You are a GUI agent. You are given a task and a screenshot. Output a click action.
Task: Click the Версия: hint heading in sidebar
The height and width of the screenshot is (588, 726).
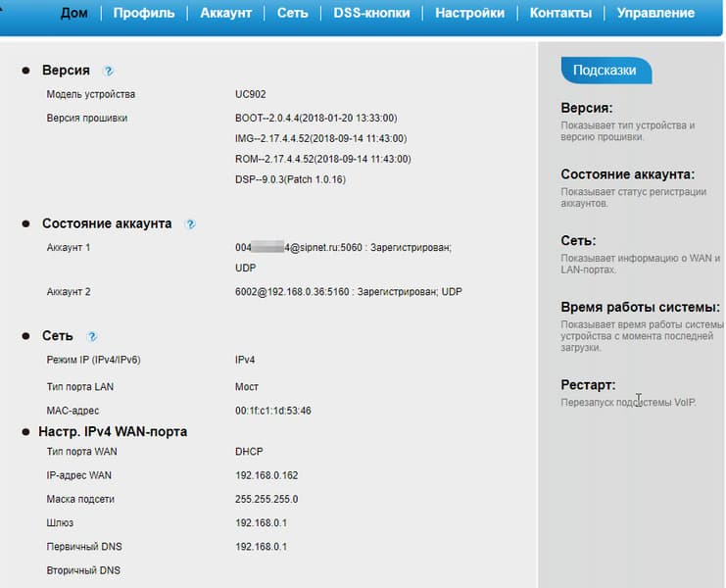pos(587,108)
